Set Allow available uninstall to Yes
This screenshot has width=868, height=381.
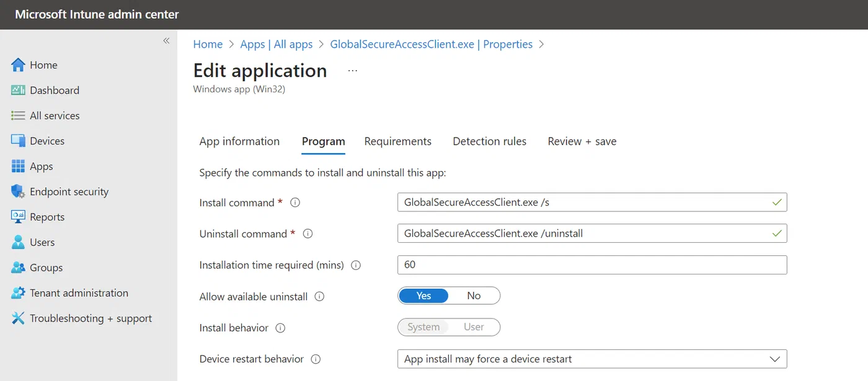pos(423,296)
